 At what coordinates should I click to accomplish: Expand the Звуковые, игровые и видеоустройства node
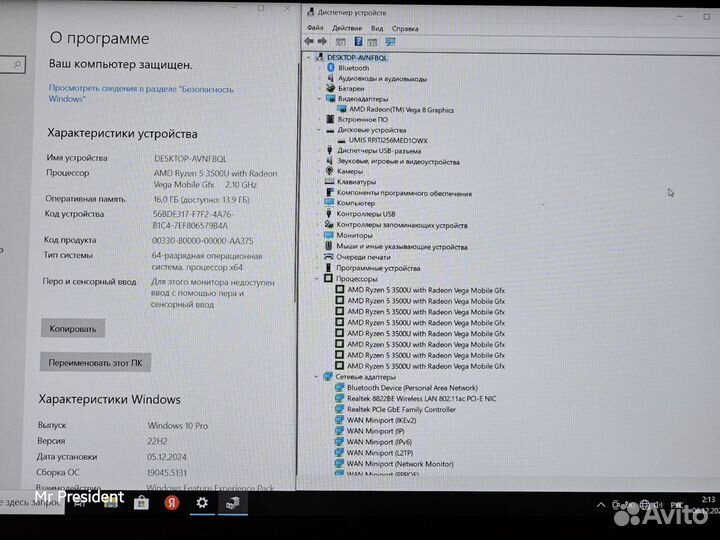click(x=318, y=161)
